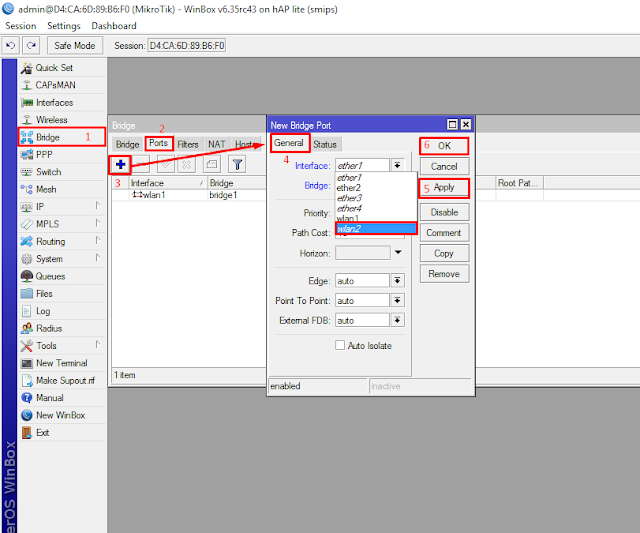The height and width of the screenshot is (533, 640).
Task: Open the Dashboard menu
Action: [x=114, y=26]
